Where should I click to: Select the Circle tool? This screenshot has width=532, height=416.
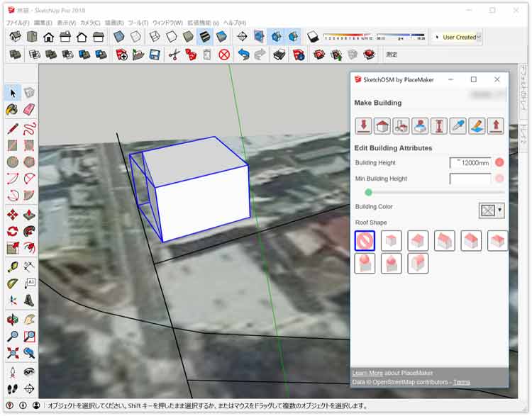point(13,162)
